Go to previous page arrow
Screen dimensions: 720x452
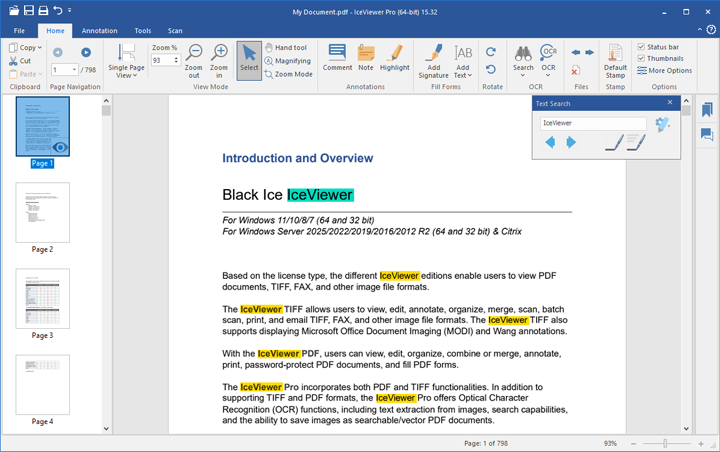(x=57, y=52)
